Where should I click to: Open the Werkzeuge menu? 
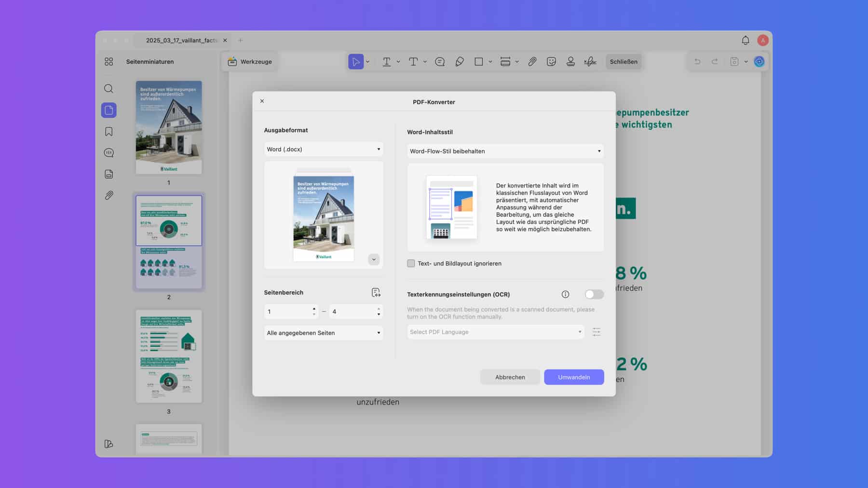250,61
